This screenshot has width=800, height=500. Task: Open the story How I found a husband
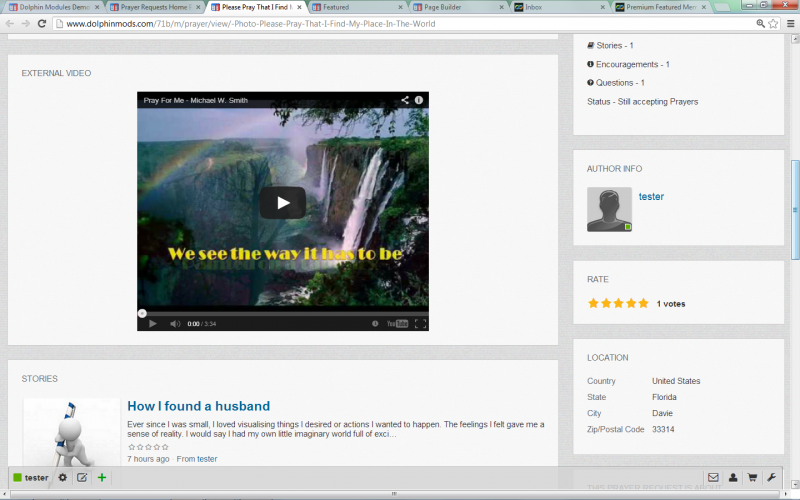(198, 406)
